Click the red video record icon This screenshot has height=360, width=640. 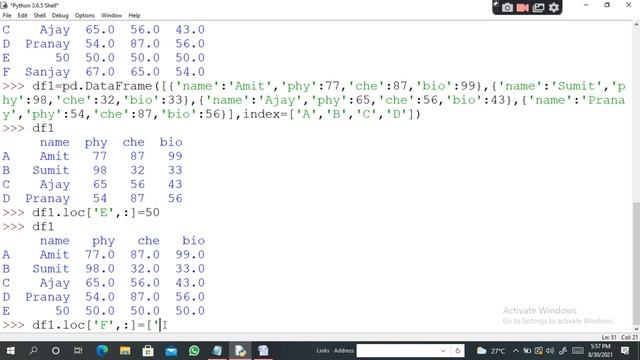point(523,7)
